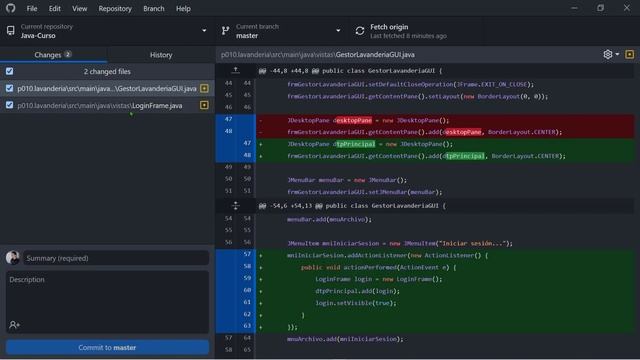Open the Branch menu
Viewport: 640px width, 360px height.
click(154, 9)
